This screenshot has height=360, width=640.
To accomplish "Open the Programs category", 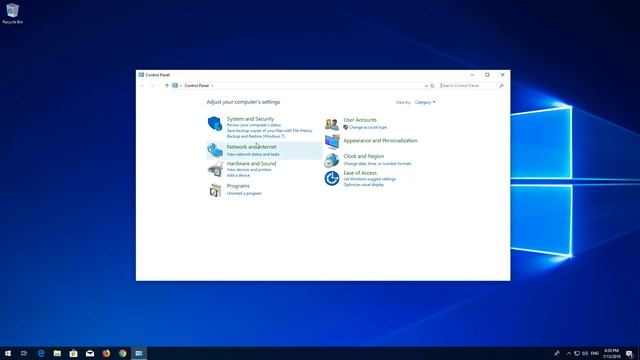I will tap(238, 186).
